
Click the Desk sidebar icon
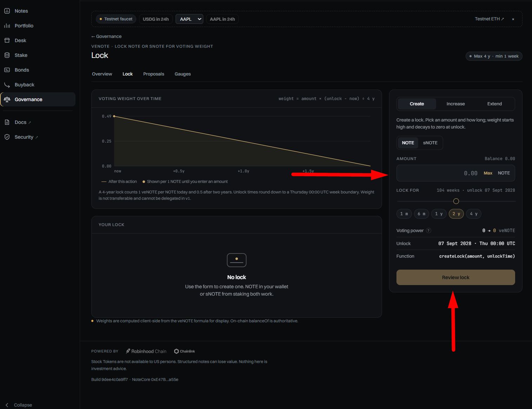(7, 40)
